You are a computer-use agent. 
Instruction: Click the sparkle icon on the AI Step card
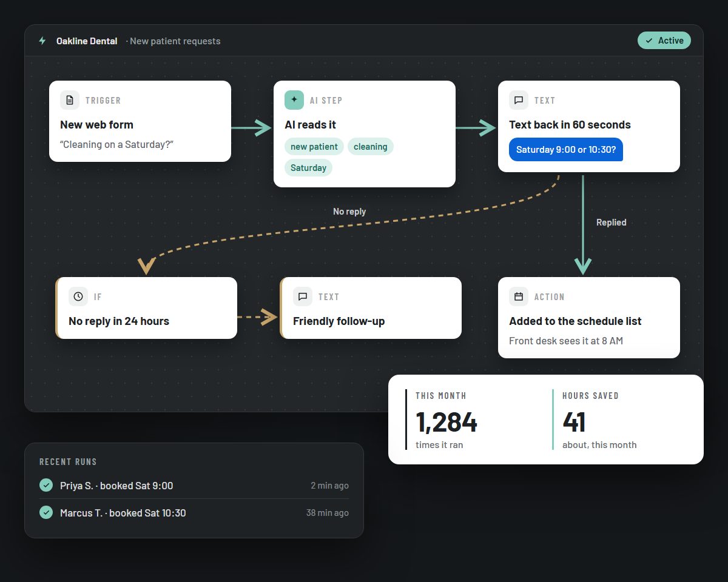coord(294,100)
